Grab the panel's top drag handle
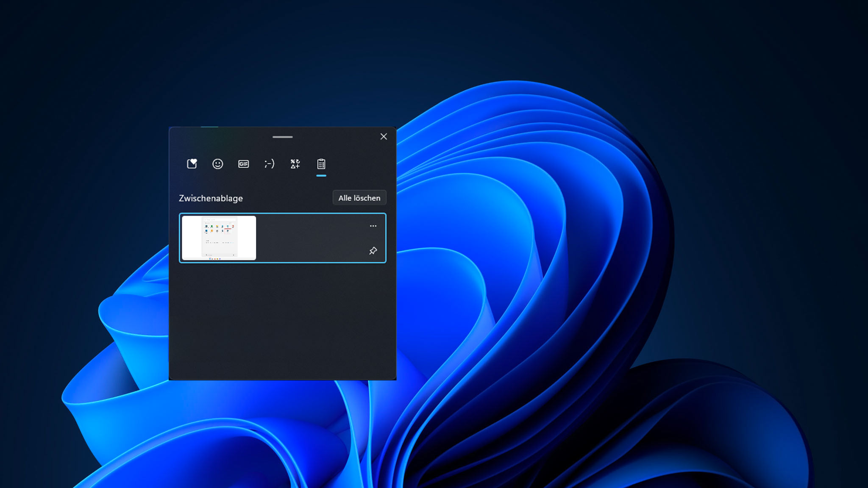This screenshot has height=488, width=868. pos(282,137)
